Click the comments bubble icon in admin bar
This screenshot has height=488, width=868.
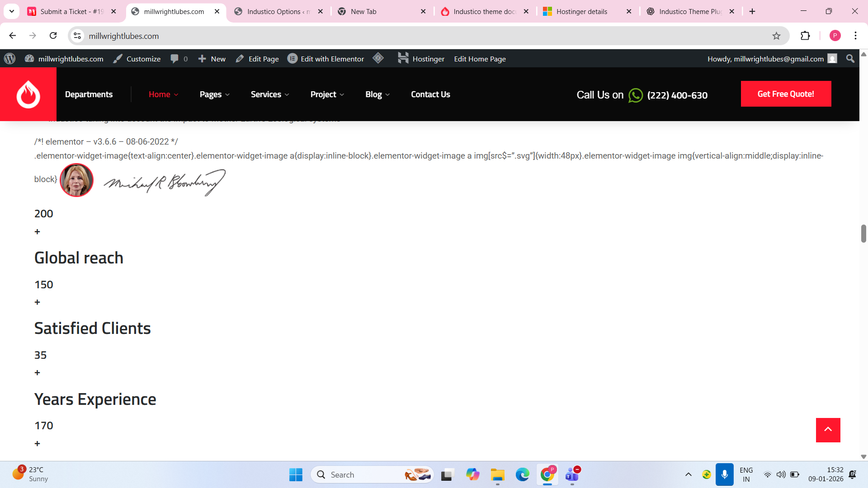pos(175,59)
